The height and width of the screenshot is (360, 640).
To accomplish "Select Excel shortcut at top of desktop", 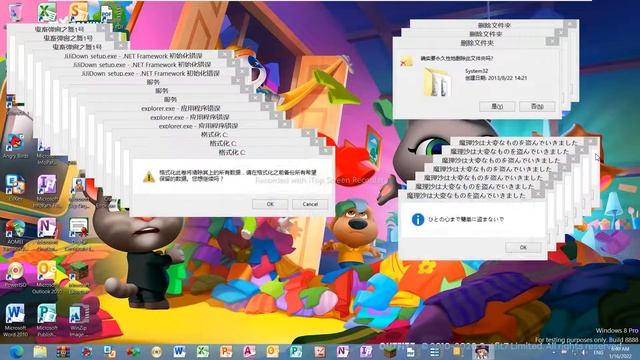I will 47,12.
